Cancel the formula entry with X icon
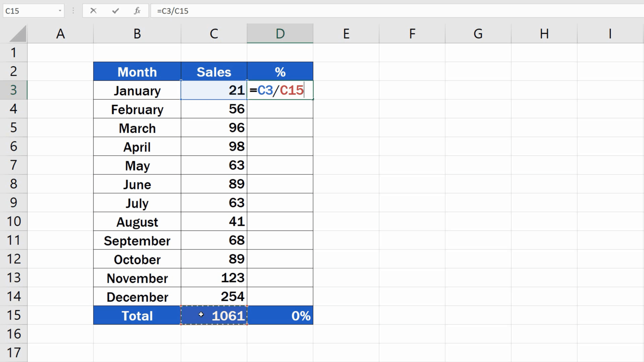Screen dimensions: 644x362 click(93, 11)
